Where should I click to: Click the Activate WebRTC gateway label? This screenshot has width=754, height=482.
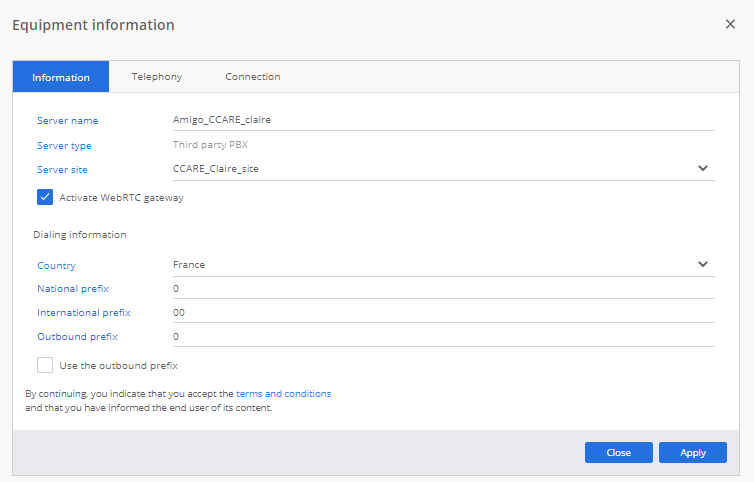tap(121, 198)
